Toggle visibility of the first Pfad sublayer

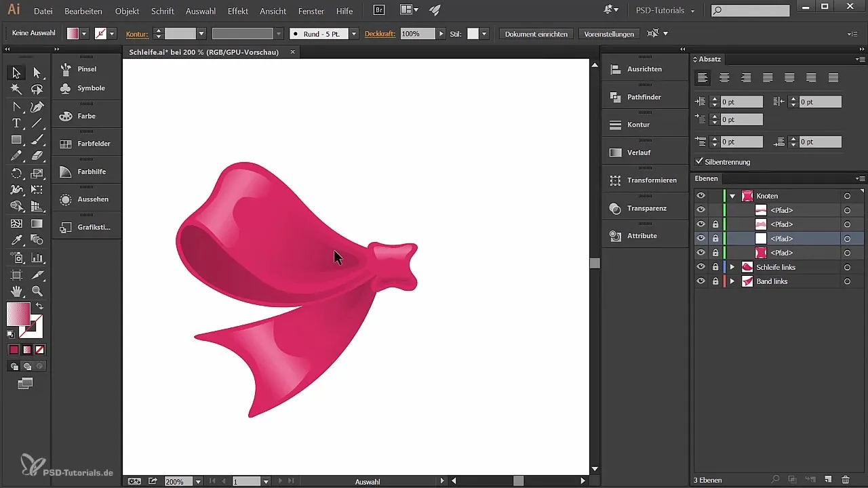pos(701,210)
